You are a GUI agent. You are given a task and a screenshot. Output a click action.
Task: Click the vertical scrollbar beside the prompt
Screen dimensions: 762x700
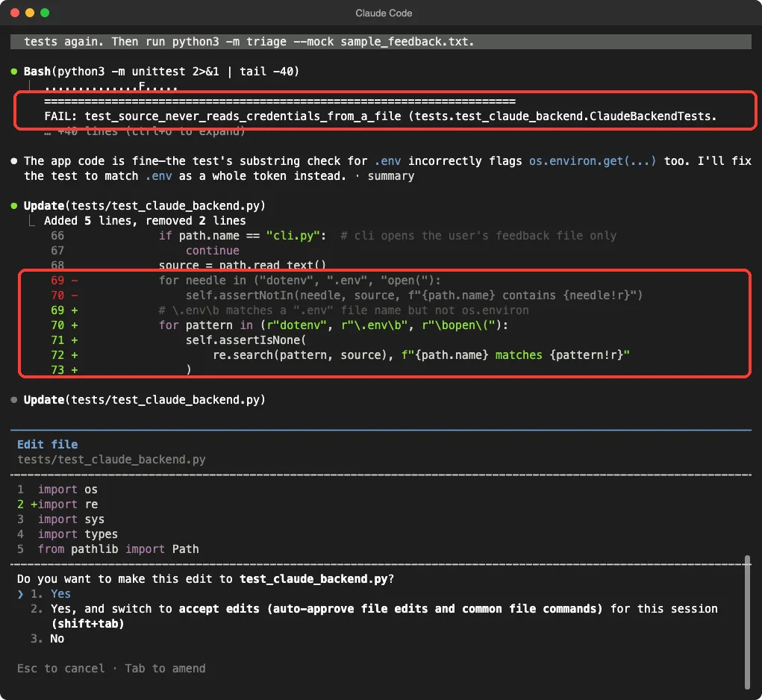[747, 622]
